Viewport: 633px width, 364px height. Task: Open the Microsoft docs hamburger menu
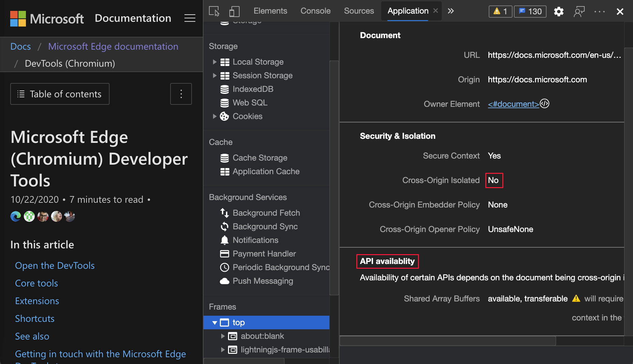click(x=190, y=18)
